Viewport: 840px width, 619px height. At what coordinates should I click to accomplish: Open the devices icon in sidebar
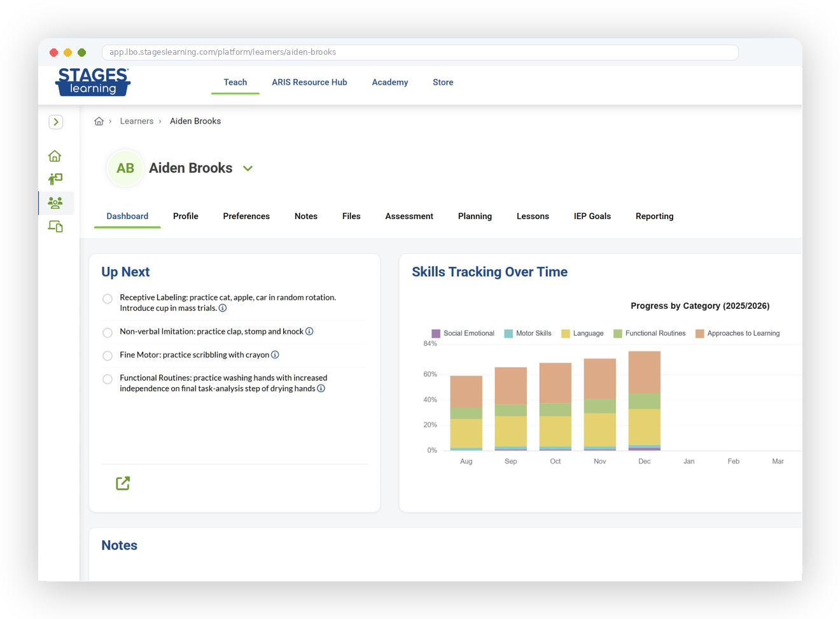[55, 227]
